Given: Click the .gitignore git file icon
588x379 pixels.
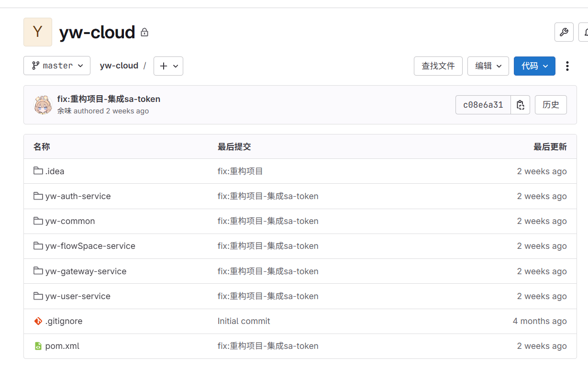Looking at the screenshot, I should pos(38,321).
